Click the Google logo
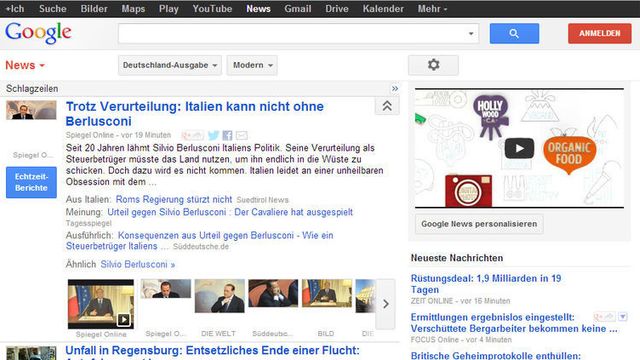 [38, 33]
